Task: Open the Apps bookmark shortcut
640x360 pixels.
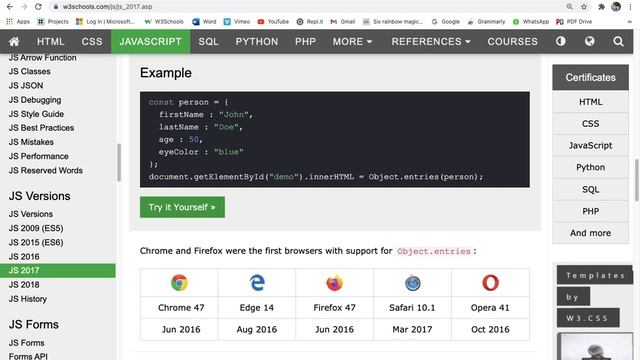Action: click(18, 22)
